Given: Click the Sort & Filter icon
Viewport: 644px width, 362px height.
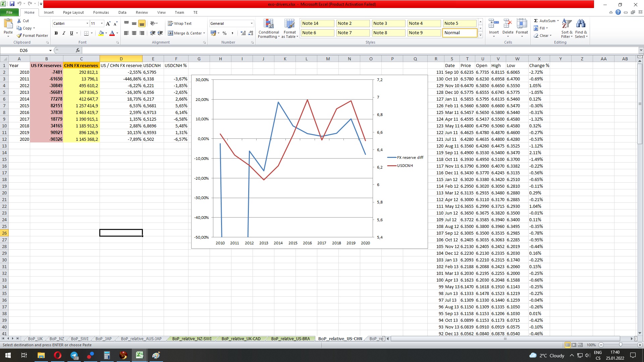Looking at the screenshot, I should 567,24.
